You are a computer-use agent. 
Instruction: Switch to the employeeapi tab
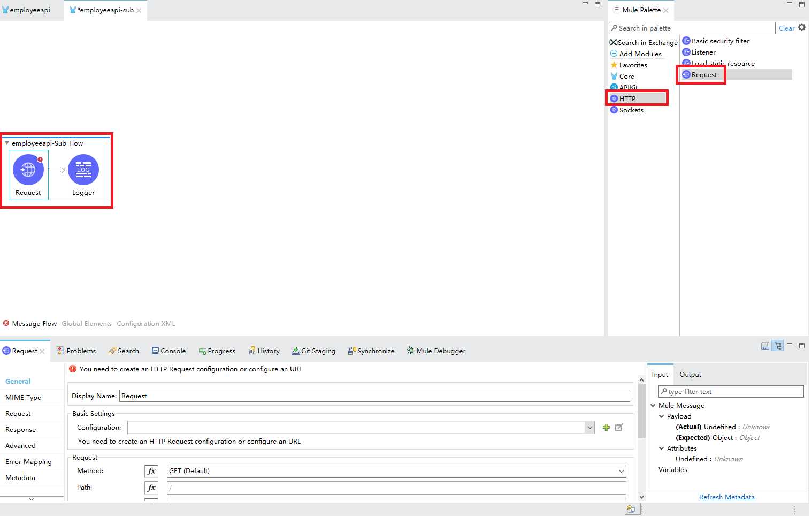[x=29, y=10]
